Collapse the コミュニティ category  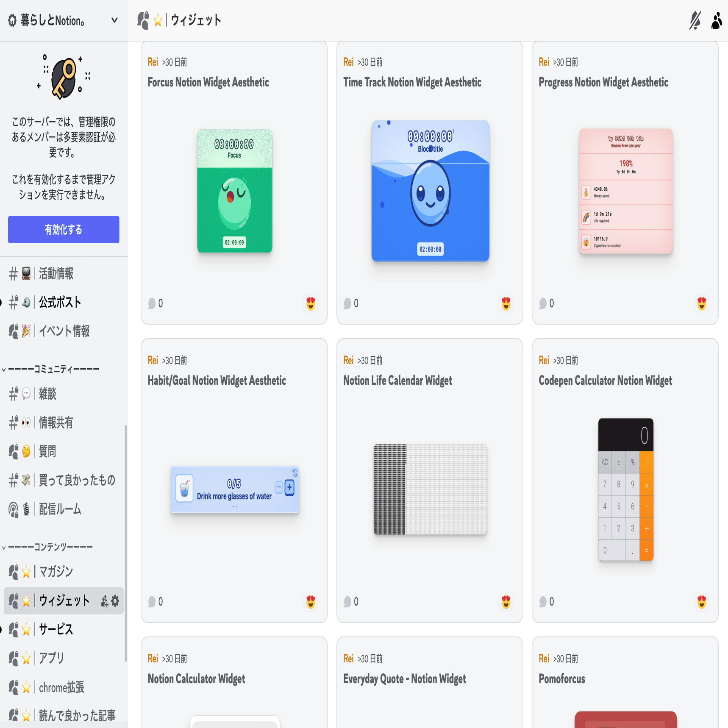(51, 370)
